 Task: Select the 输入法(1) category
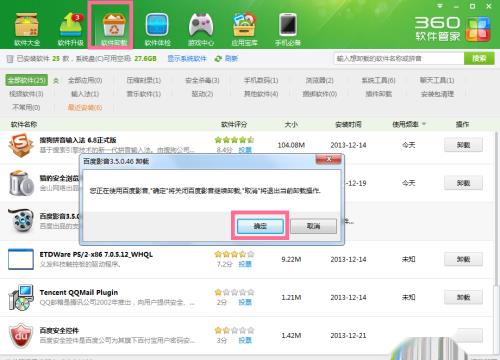point(85,94)
